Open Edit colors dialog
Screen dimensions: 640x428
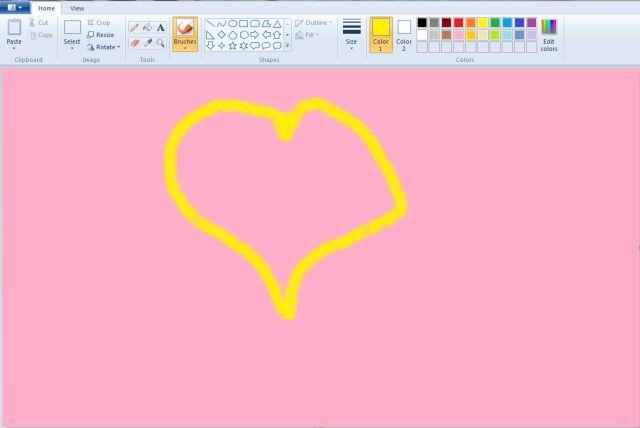click(x=549, y=35)
